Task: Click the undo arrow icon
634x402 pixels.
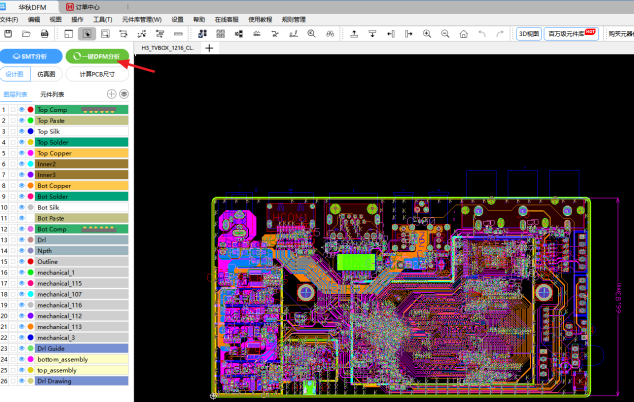Action: click(x=482, y=34)
